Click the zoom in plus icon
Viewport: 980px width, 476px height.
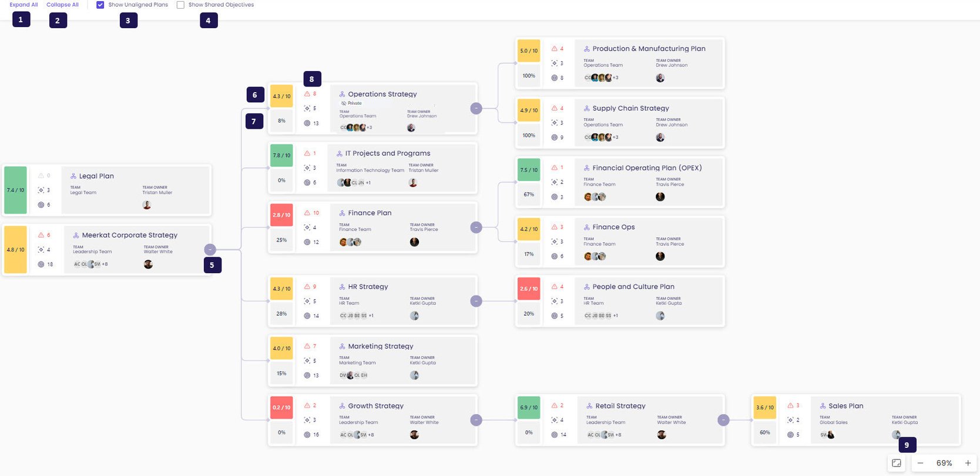(968, 463)
